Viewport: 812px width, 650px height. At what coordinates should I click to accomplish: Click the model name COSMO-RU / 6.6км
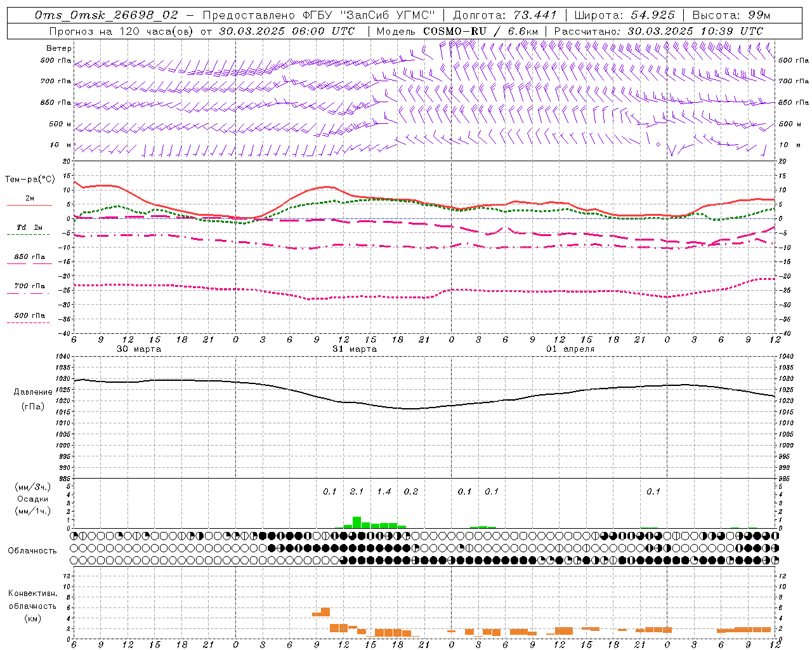pyautogui.click(x=481, y=31)
